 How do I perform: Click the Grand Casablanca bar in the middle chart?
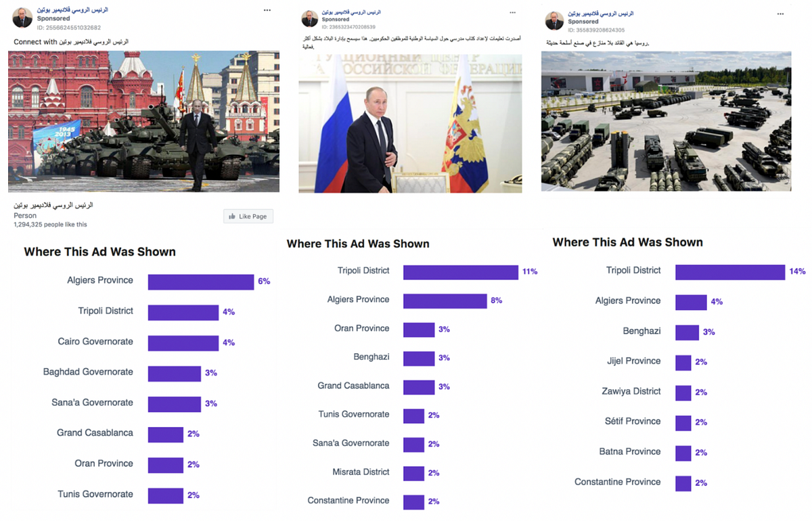pos(419,387)
